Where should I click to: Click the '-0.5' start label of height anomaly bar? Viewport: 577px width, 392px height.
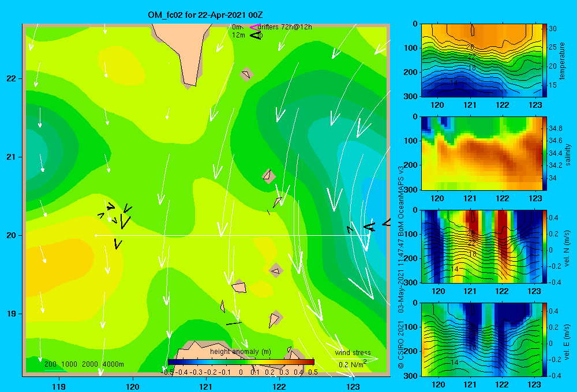[168, 372]
